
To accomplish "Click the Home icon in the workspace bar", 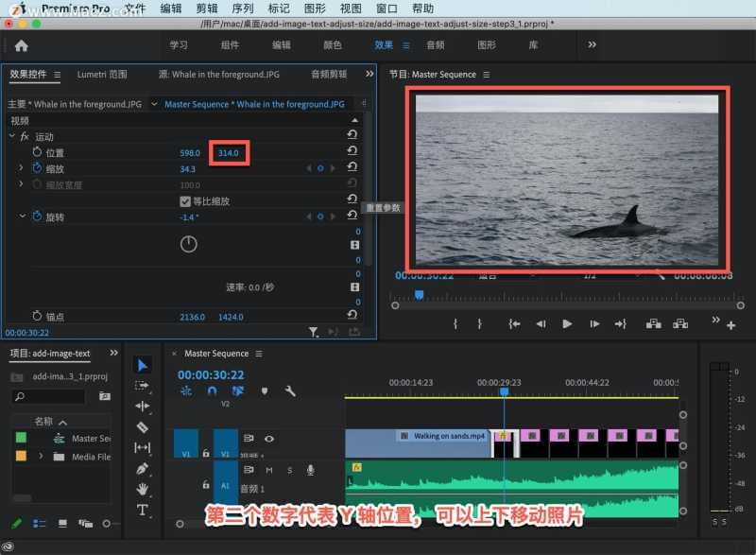I will coord(21,44).
